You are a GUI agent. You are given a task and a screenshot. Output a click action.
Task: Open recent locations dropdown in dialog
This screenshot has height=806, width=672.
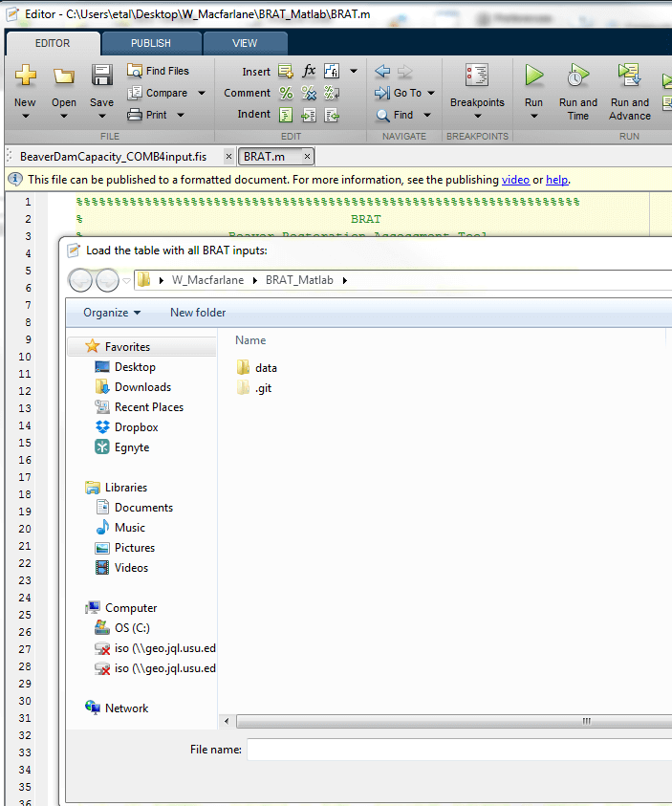[x=126, y=281]
